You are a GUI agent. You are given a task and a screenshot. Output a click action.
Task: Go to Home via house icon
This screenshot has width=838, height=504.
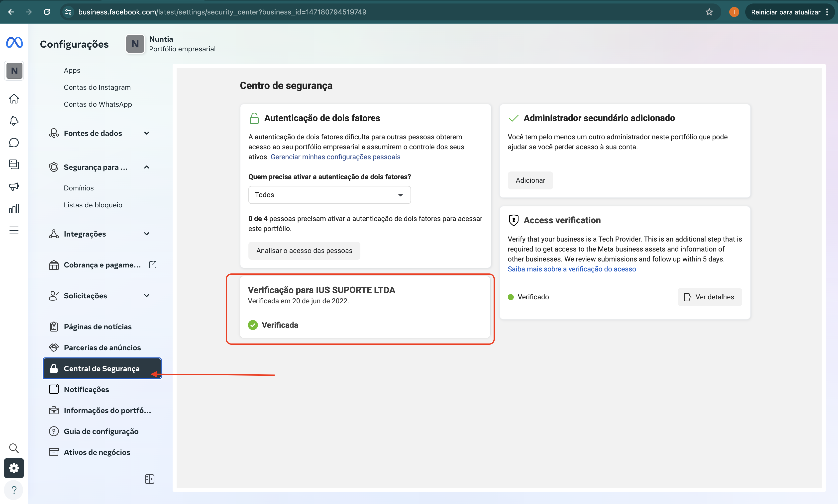(14, 98)
